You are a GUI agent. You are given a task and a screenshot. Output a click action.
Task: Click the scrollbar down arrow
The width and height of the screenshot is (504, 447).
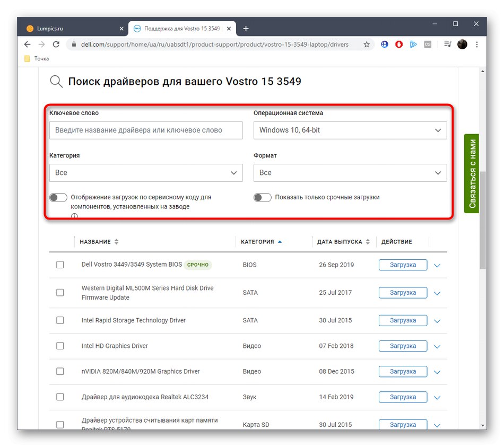(482, 425)
